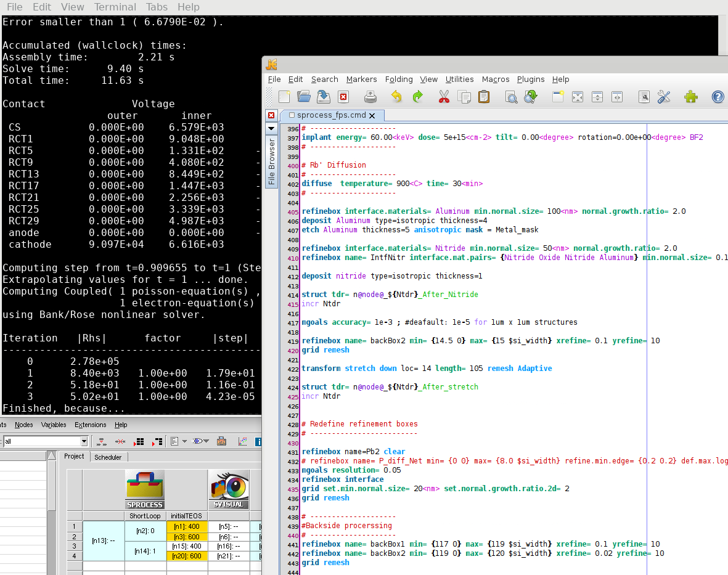
Task: Click Workbench run selected small grid icon
Action: tap(157, 441)
